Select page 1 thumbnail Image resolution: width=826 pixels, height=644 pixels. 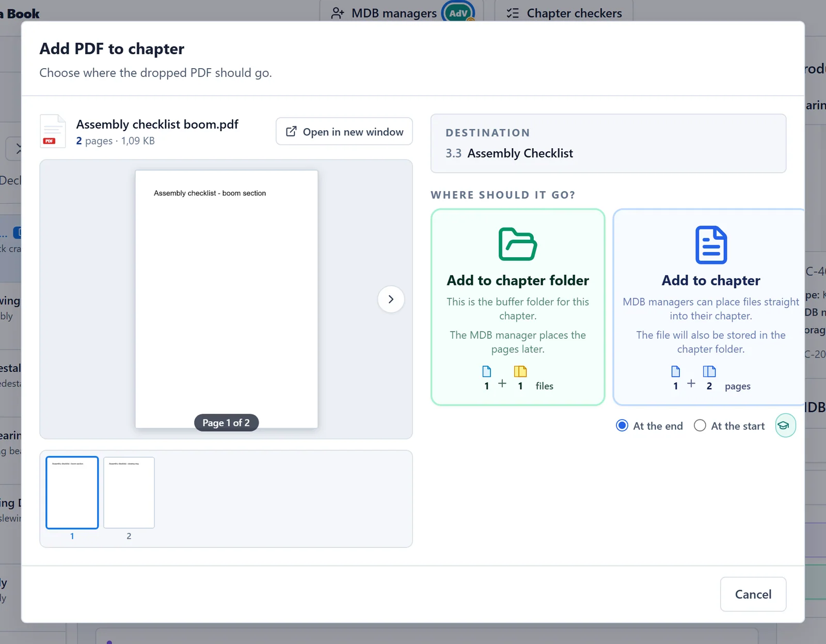(72, 493)
